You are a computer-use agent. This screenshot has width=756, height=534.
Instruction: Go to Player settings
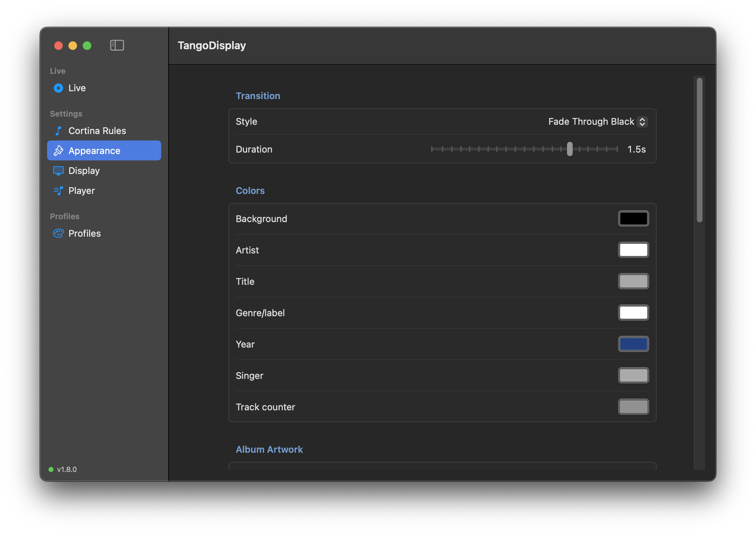(x=104, y=191)
